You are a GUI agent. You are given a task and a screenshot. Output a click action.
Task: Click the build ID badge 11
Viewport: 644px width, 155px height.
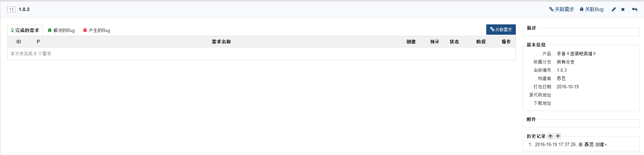11,10
